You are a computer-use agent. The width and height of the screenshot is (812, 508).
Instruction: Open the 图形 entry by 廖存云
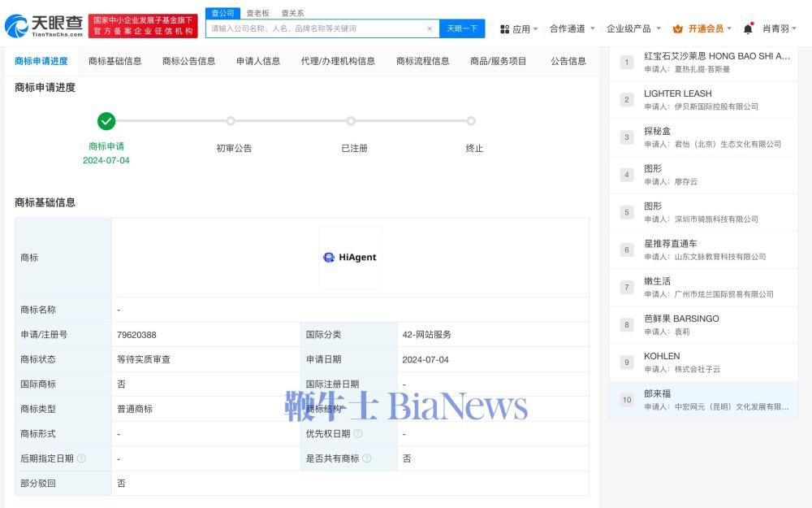(653, 168)
